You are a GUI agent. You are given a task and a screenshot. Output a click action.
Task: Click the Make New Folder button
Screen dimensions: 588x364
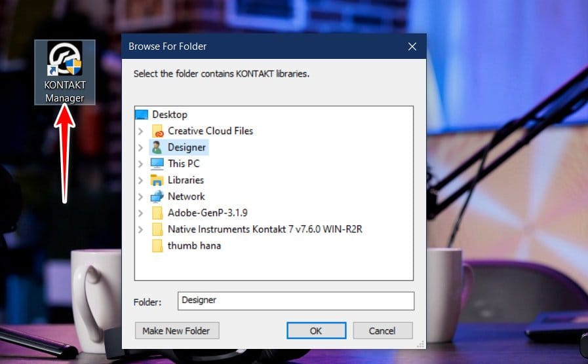click(177, 331)
